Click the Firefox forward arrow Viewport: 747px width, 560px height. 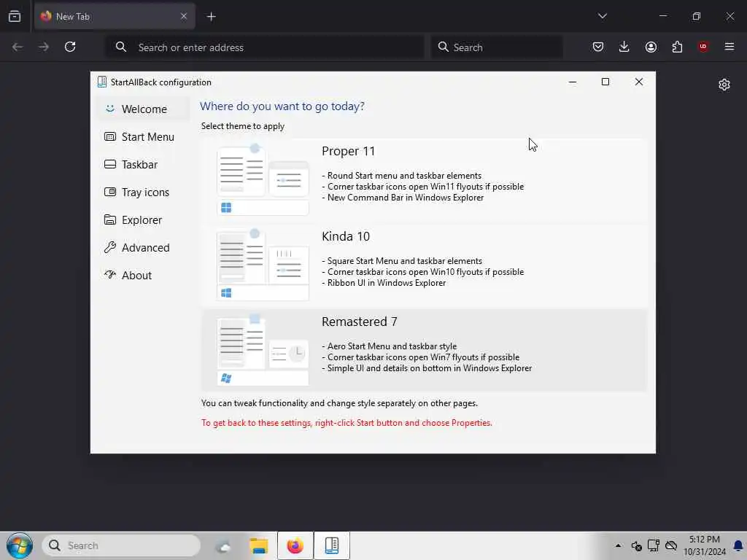point(43,47)
